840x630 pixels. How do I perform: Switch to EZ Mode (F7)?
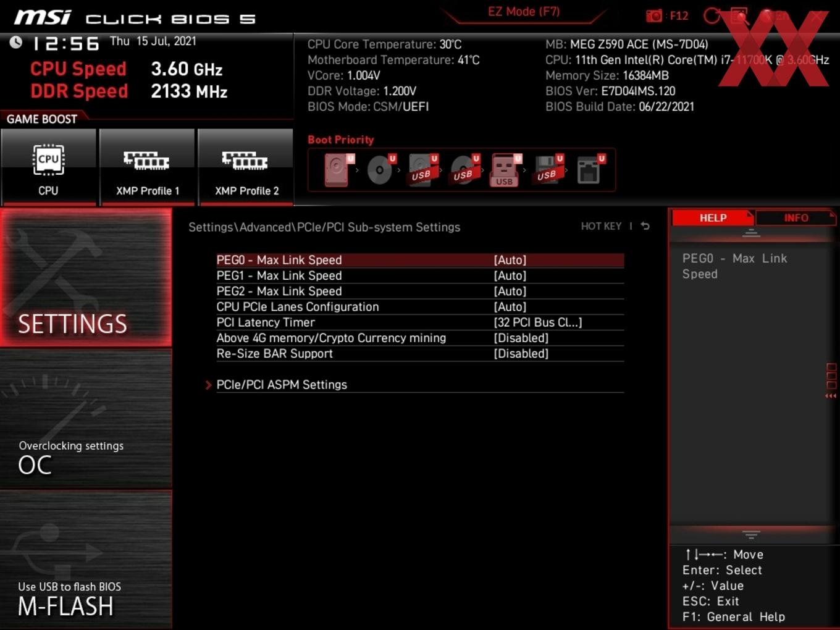click(x=524, y=12)
